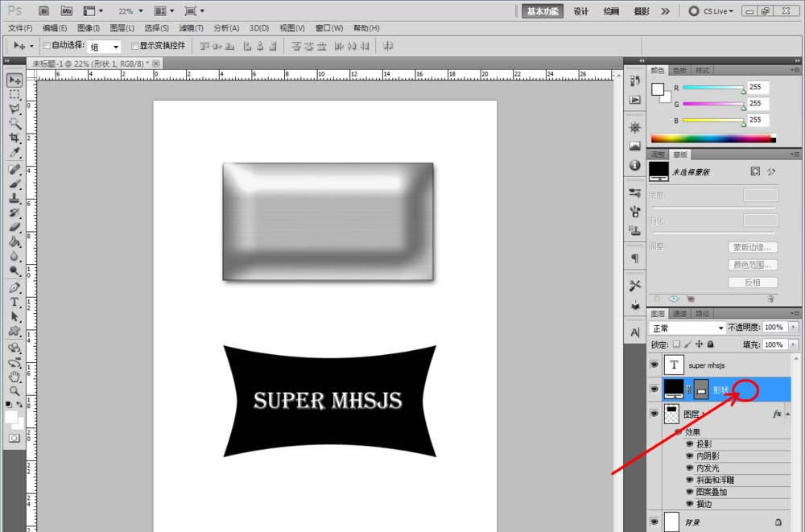Image resolution: width=805 pixels, height=532 pixels.
Task: Click the lock position icon in Layers
Action: pyautogui.click(x=699, y=344)
